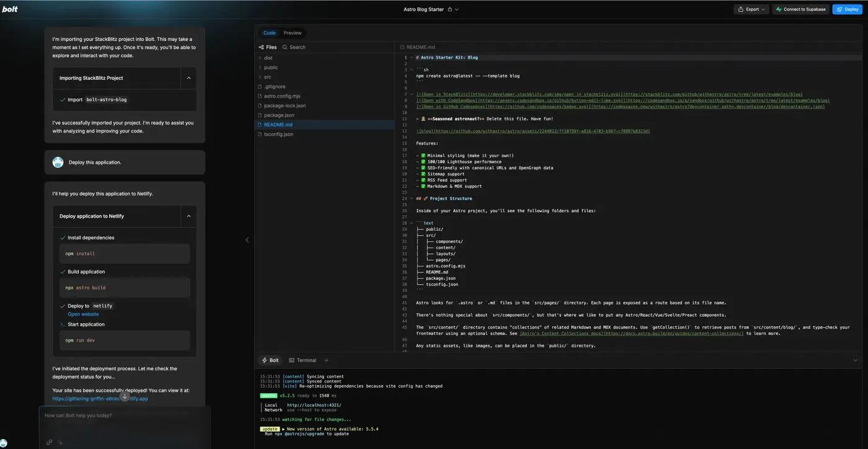Click the README.md editor breadcrumb
This screenshot has width=868, height=449.
tap(417, 47)
